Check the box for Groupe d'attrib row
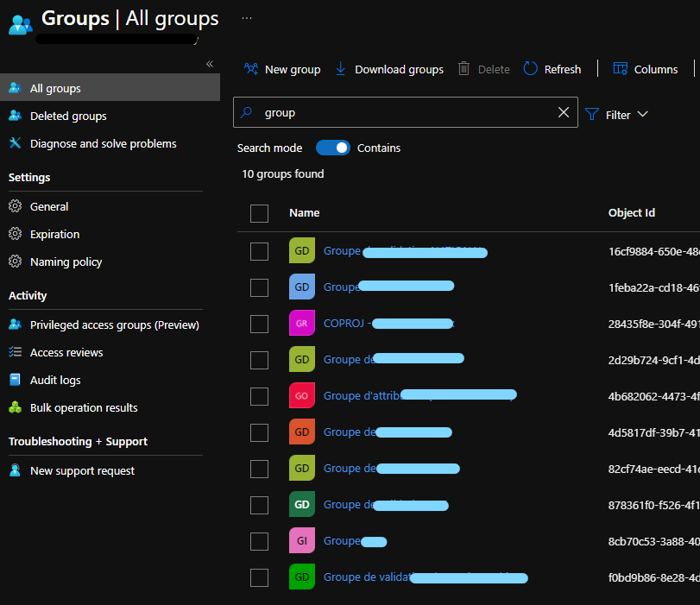Image resolution: width=700 pixels, height=605 pixels. coord(260,396)
